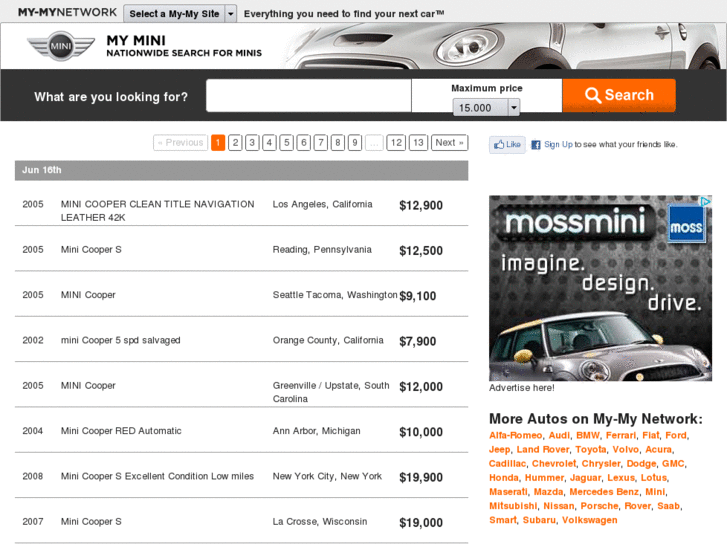Click the GMC network link
727x545 pixels.
(x=673, y=464)
